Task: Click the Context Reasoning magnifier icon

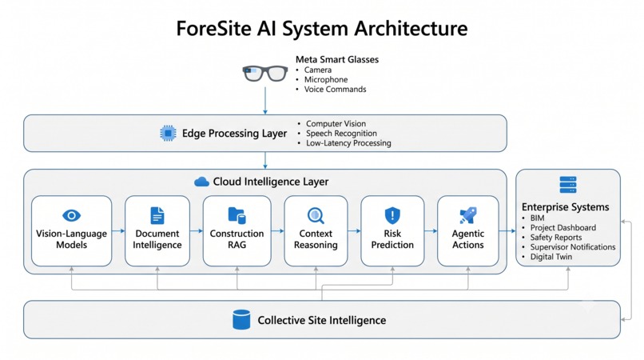Action: 316,215
